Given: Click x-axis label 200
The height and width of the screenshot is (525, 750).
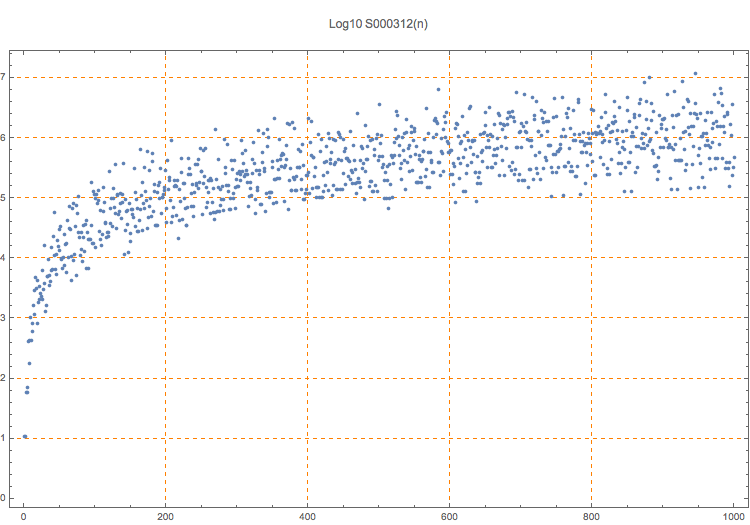Looking at the screenshot, I should (x=165, y=517).
